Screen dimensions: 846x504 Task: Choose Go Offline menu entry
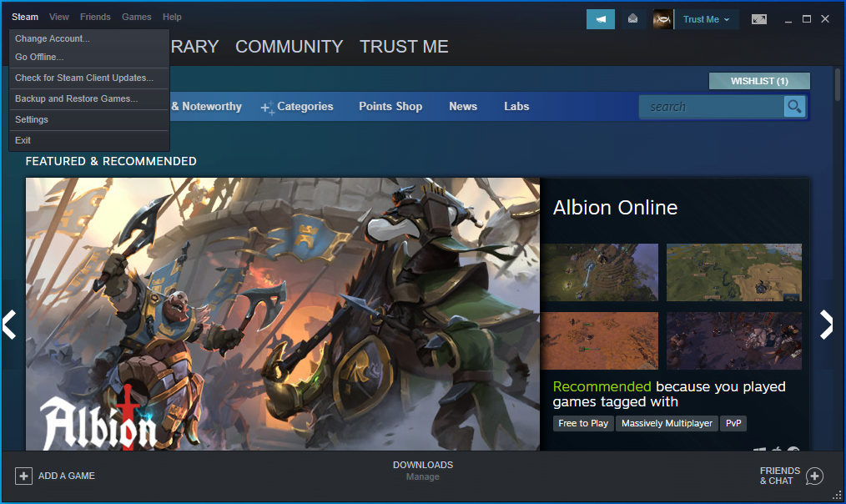(x=89, y=58)
